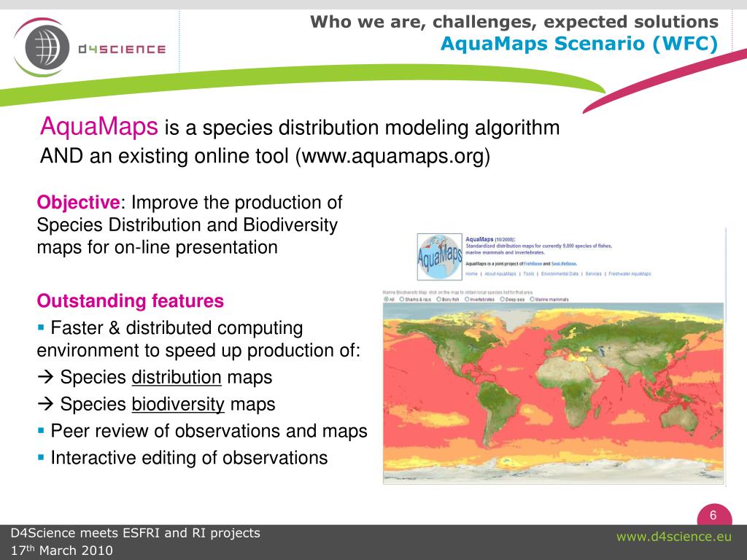Select the 'Deep-sea' radio button
Screen dimensions: 747x560
click(x=503, y=300)
